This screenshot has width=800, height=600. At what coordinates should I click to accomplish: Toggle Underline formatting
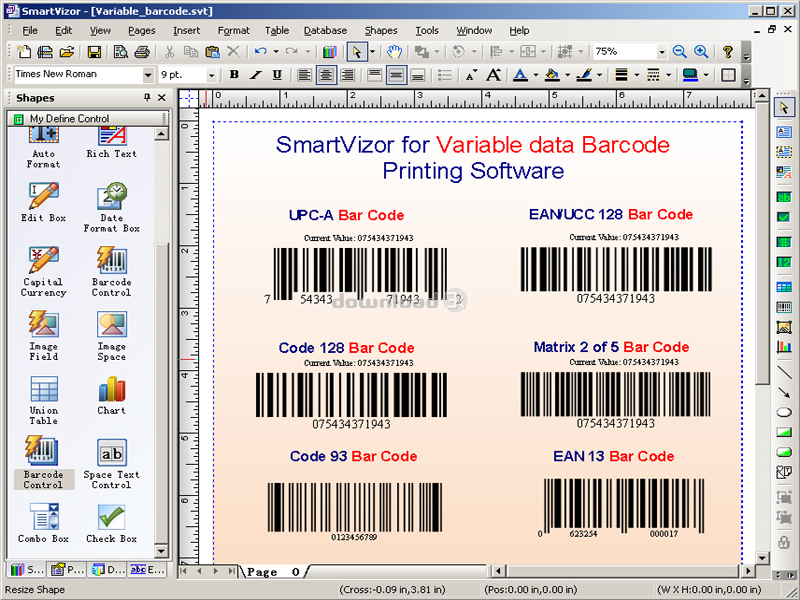(x=277, y=75)
